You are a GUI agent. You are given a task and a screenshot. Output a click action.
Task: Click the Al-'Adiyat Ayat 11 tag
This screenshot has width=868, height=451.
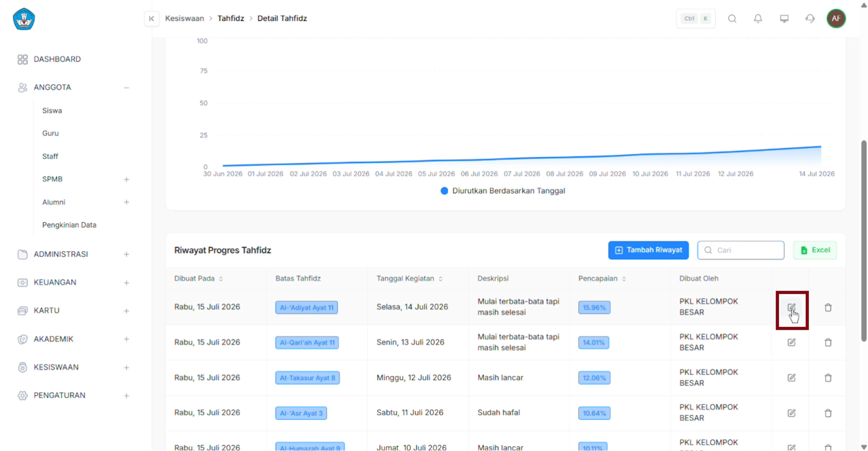tap(306, 307)
